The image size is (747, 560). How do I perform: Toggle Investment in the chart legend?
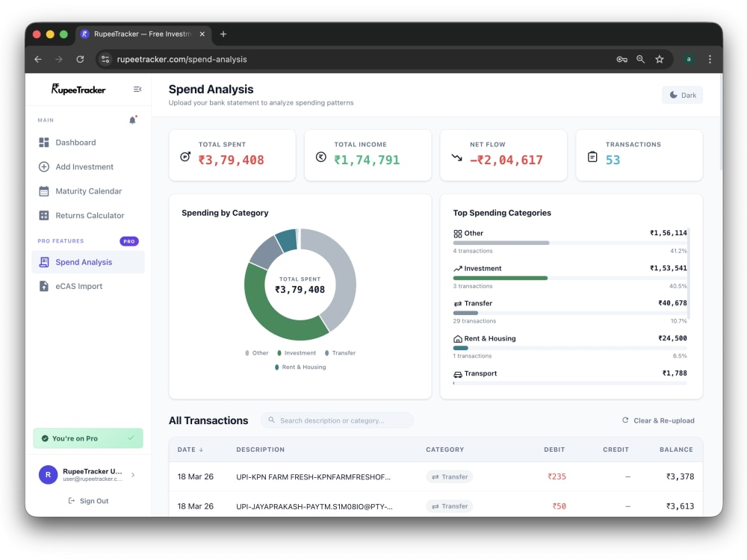click(297, 353)
